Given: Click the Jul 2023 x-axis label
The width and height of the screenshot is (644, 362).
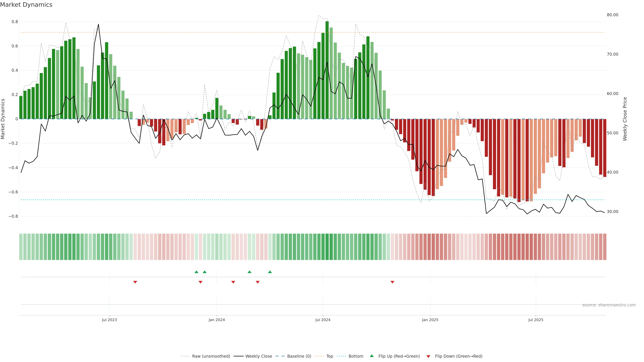Looking at the screenshot, I should pos(109,320).
